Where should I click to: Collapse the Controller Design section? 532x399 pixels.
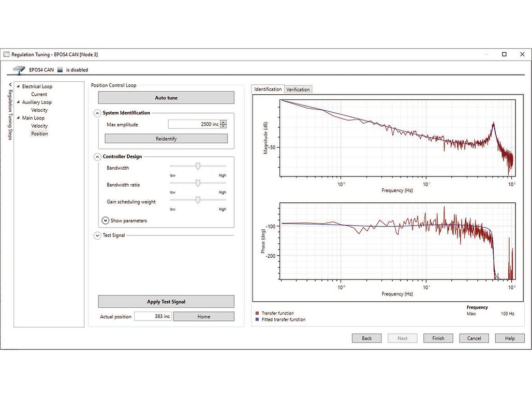pos(97,156)
